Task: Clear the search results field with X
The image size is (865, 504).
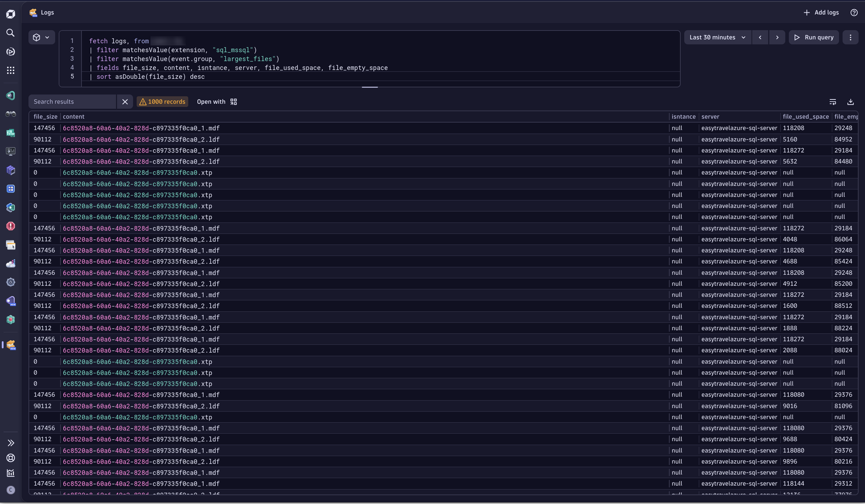Action: coord(125,102)
